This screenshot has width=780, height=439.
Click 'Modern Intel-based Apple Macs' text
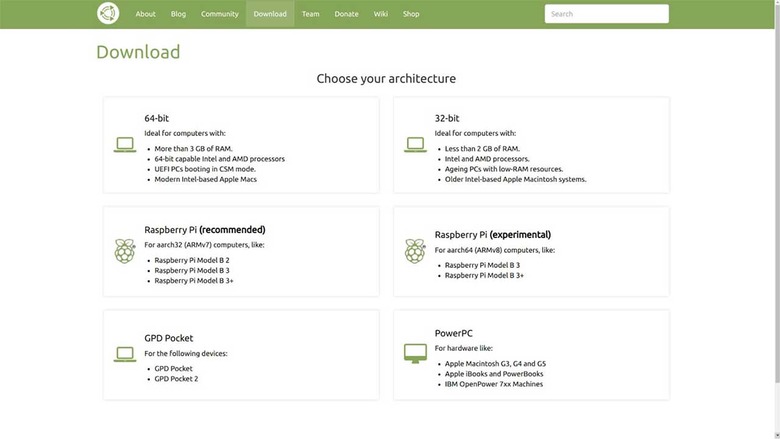pyautogui.click(x=205, y=179)
